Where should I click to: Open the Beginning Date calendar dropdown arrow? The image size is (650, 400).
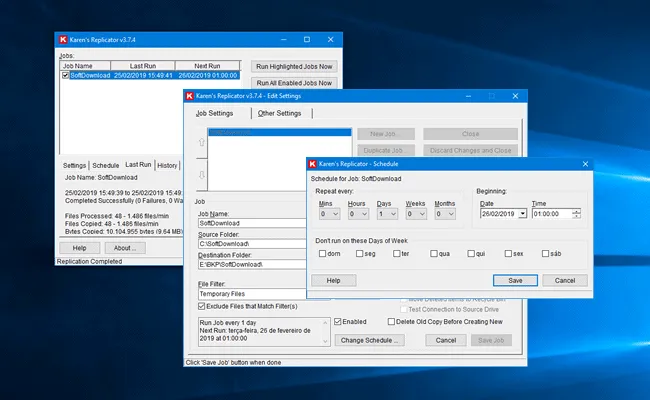[x=522, y=214]
